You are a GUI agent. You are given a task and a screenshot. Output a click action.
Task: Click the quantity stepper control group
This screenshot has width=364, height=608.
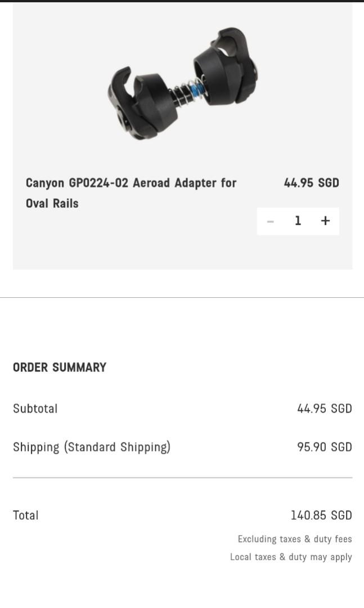pyautogui.click(x=298, y=221)
